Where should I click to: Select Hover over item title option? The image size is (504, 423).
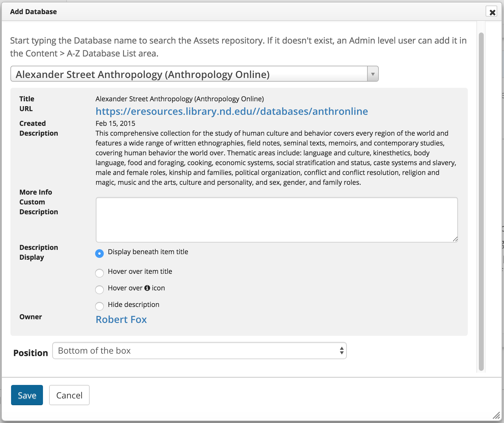(99, 273)
